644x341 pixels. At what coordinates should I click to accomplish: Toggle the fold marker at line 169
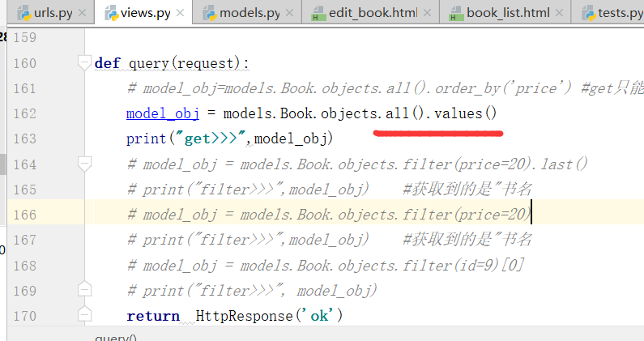point(84,290)
